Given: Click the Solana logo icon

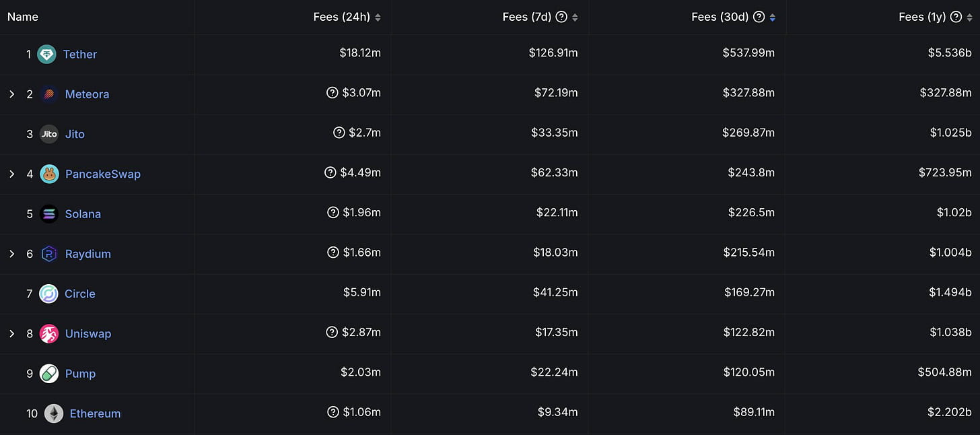Looking at the screenshot, I should 49,214.
